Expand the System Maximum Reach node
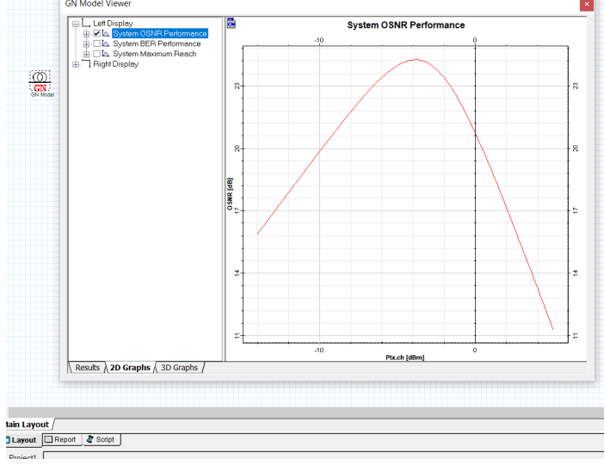605x470 pixels. pyautogui.click(x=86, y=54)
